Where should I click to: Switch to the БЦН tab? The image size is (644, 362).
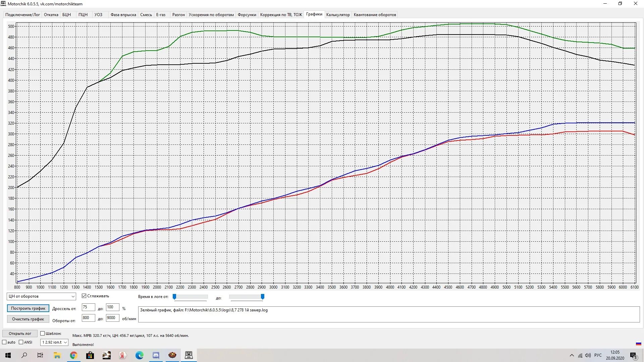66,15
